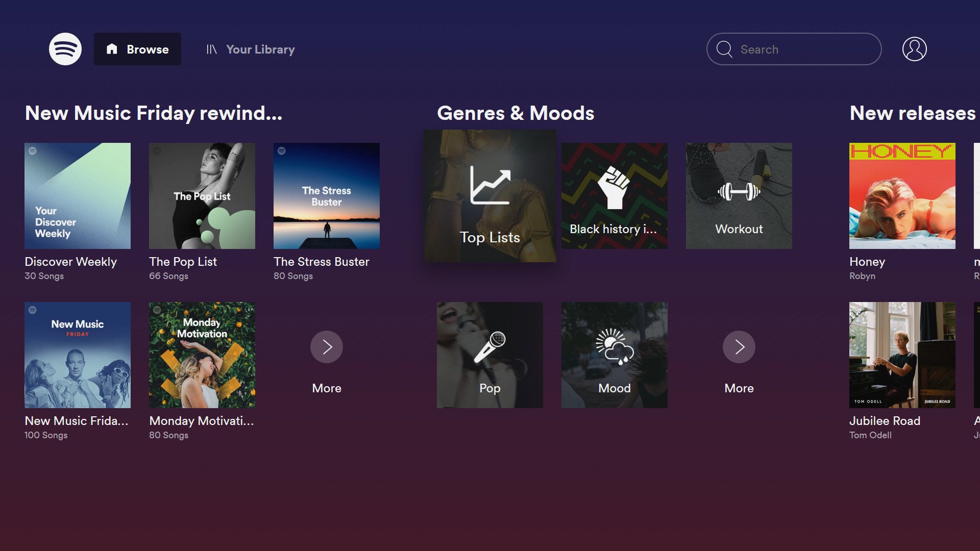Viewport: 980px width, 551px height.
Task: Click the New releases heading
Action: pos(913,113)
